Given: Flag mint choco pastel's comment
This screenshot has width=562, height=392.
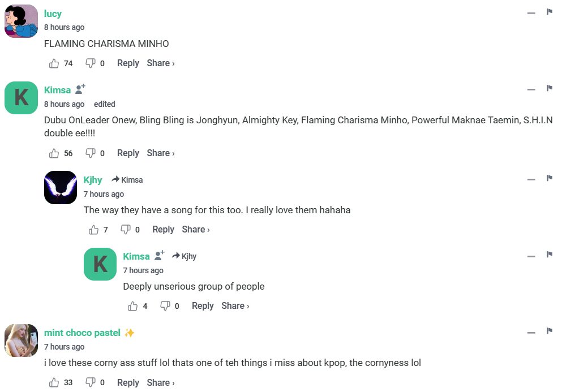Looking at the screenshot, I should tap(549, 331).
